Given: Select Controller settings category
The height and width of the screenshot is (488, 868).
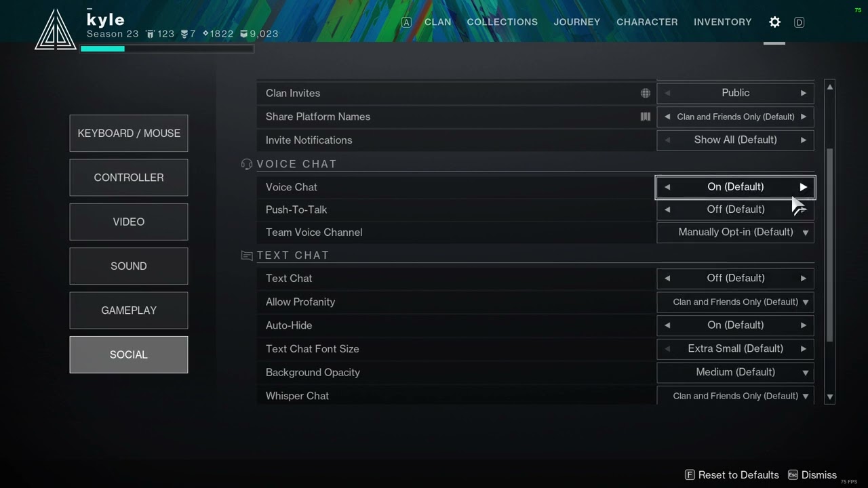Looking at the screenshot, I should pos(129,178).
